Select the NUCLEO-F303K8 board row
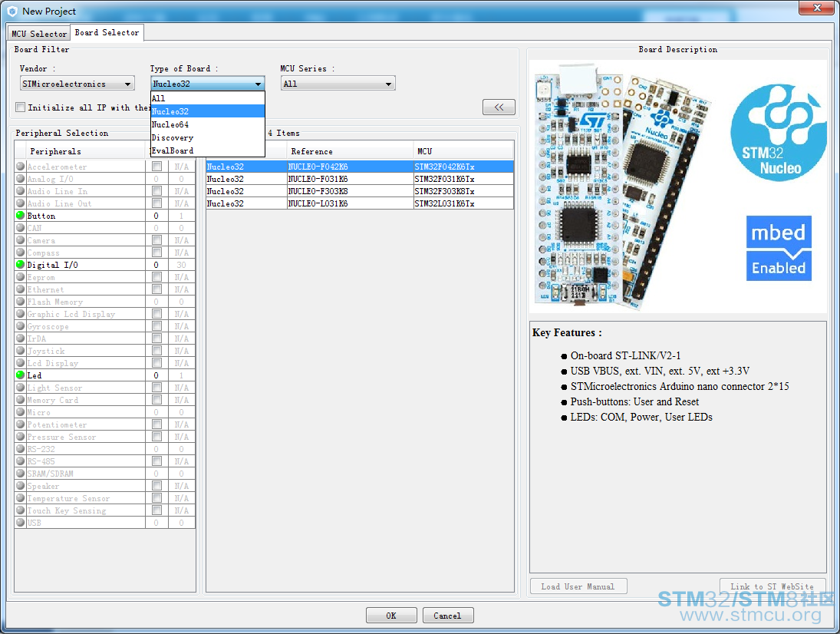Viewport: 840px width, 634px height. 360,191
